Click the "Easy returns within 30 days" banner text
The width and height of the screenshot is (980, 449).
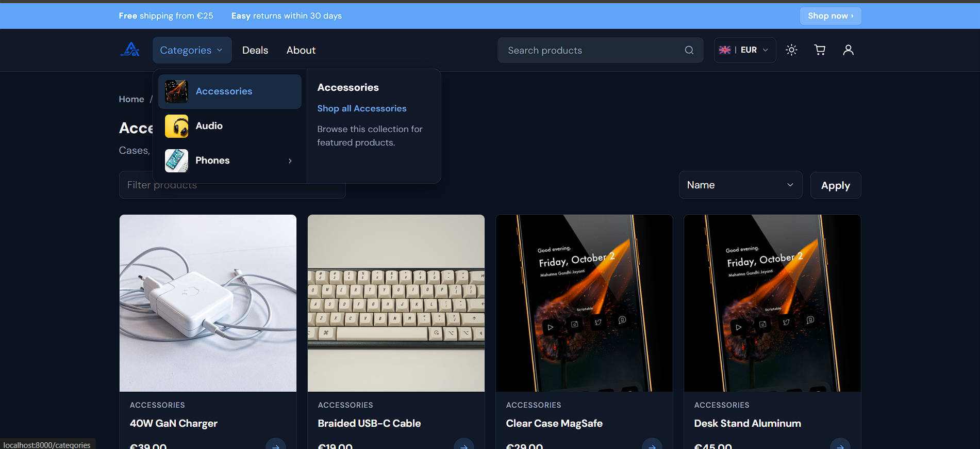[287, 16]
